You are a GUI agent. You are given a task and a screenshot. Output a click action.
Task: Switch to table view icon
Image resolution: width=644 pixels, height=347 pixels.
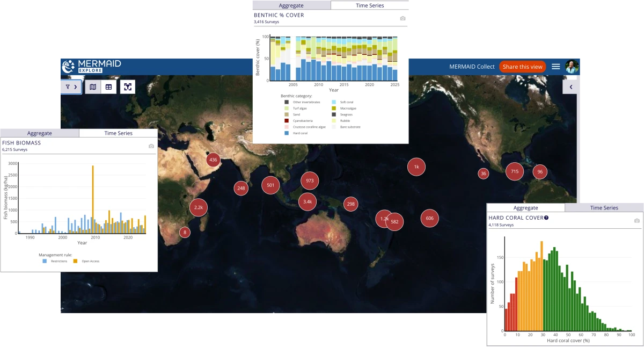click(x=108, y=86)
